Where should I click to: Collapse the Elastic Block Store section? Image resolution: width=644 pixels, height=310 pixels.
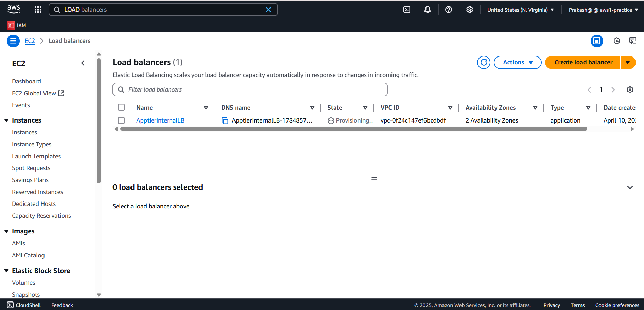[6, 271]
